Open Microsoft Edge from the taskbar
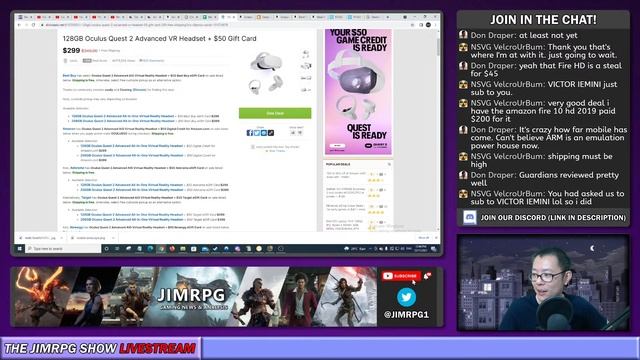This screenshot has height=360, width=640. coord(150,249)
